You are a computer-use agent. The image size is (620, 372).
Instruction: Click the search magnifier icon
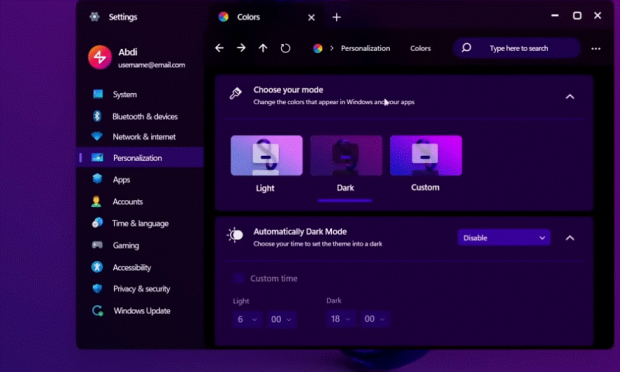point(466,48)
